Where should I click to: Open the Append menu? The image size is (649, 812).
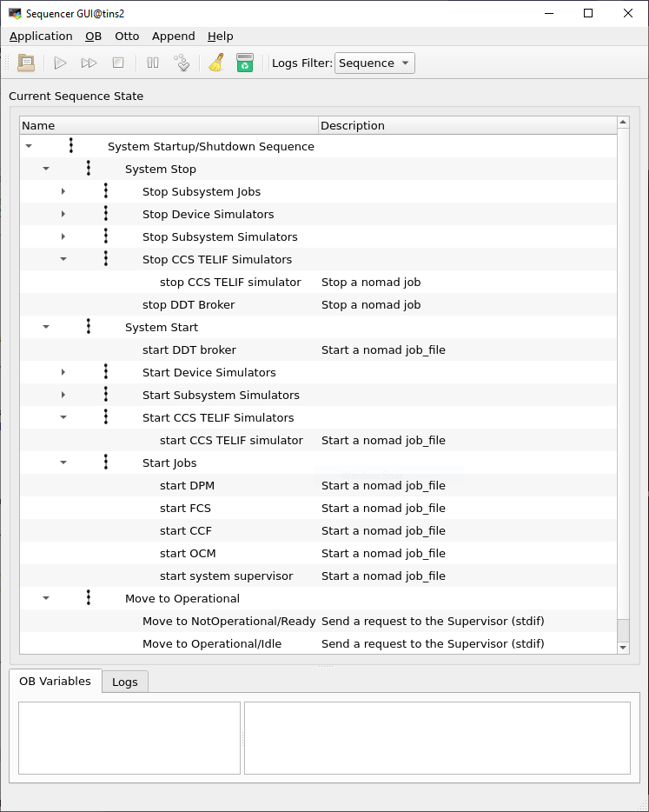pyautogui.click(x=173, y=36)
